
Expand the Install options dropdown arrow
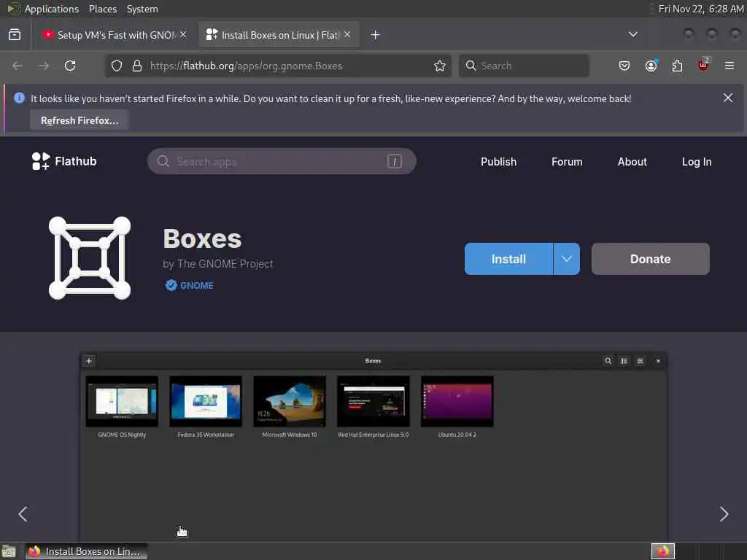[566, 259]
